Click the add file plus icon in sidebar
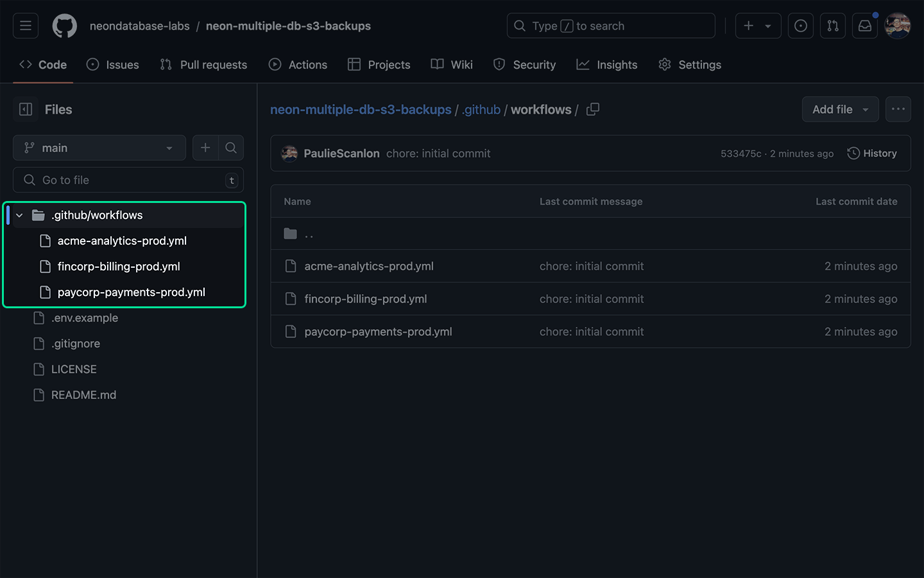 pos(205,148)
